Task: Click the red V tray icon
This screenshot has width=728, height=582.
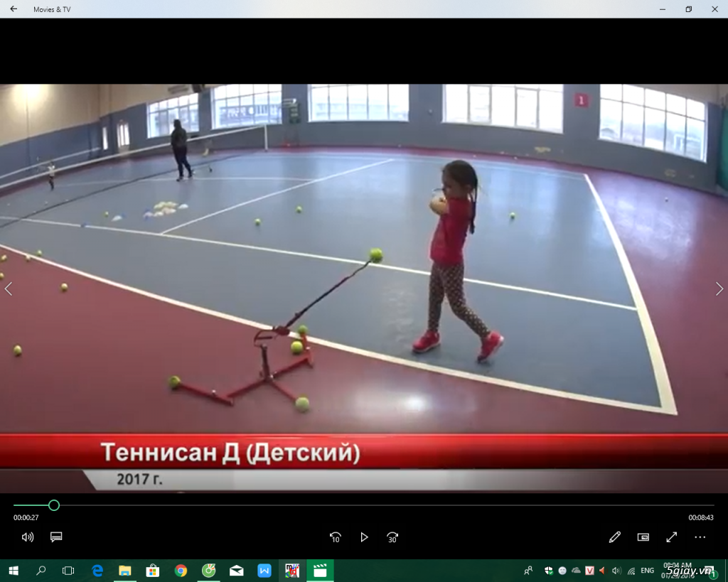Action: (589, 571)
